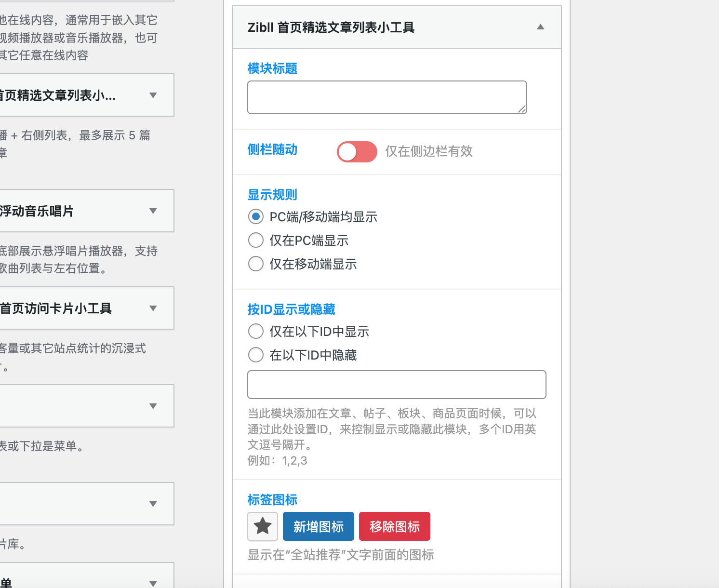This screenshot has height=588, width=719.
Task: Expand the 首页访问卡片小工具 widget
Action: click(x=153, y=308)
